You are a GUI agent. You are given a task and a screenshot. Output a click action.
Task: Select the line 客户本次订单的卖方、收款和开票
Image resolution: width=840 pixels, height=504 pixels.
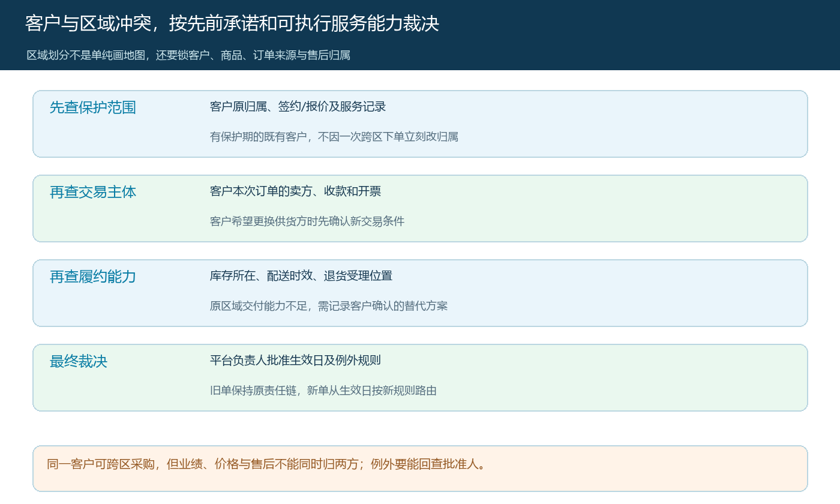point(295,191)
